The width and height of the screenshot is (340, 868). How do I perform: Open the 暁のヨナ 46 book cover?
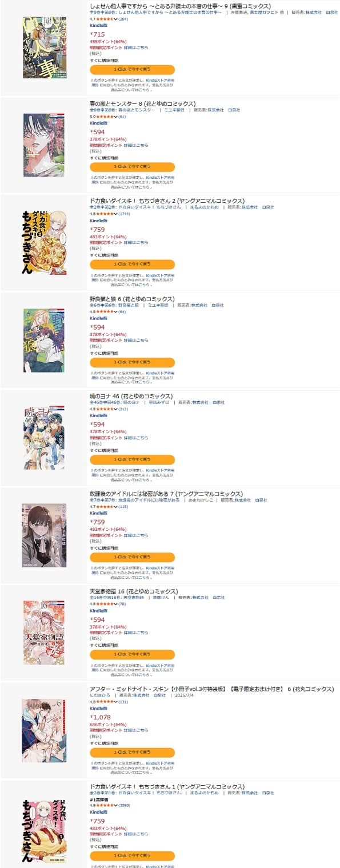click(x=44, y=439)
